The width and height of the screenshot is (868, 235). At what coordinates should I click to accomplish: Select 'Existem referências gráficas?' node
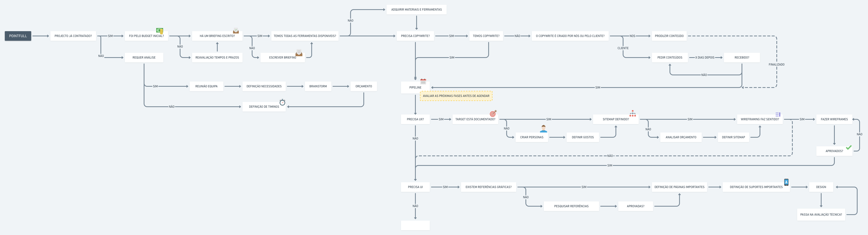tap(489, 187)
